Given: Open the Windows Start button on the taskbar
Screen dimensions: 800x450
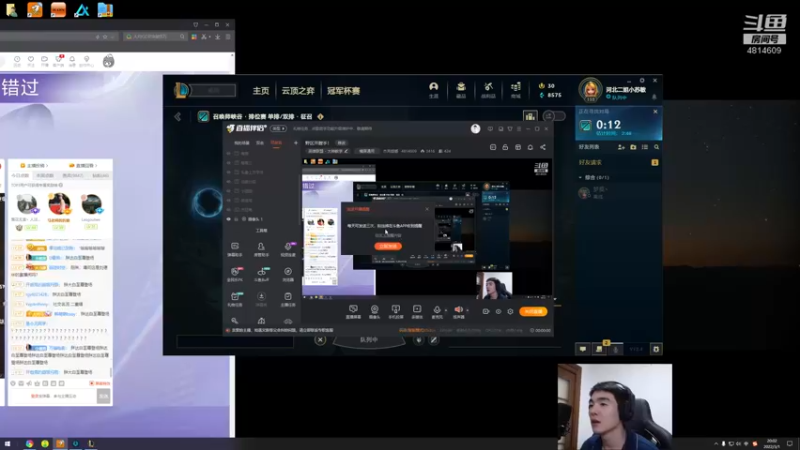Looking at the screenshot, I should click(x=7, y=444).
